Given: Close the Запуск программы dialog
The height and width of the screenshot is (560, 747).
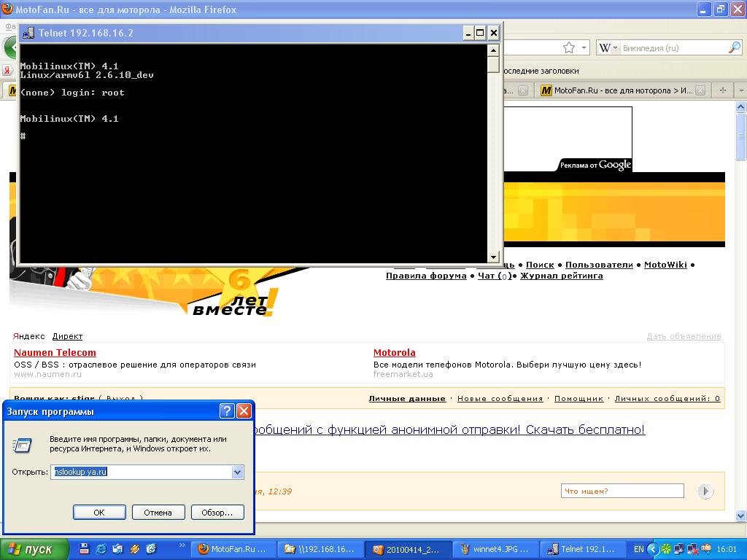Looking at the screenshot, I should pyautogui.click(x=244, y=411).
